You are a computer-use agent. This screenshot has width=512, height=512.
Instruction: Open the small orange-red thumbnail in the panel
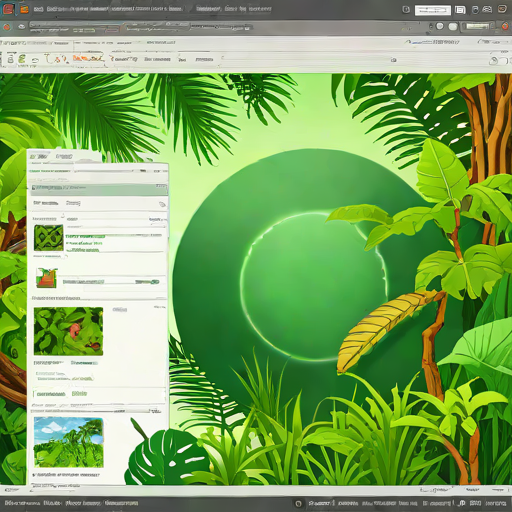click(x=47, y=277)
